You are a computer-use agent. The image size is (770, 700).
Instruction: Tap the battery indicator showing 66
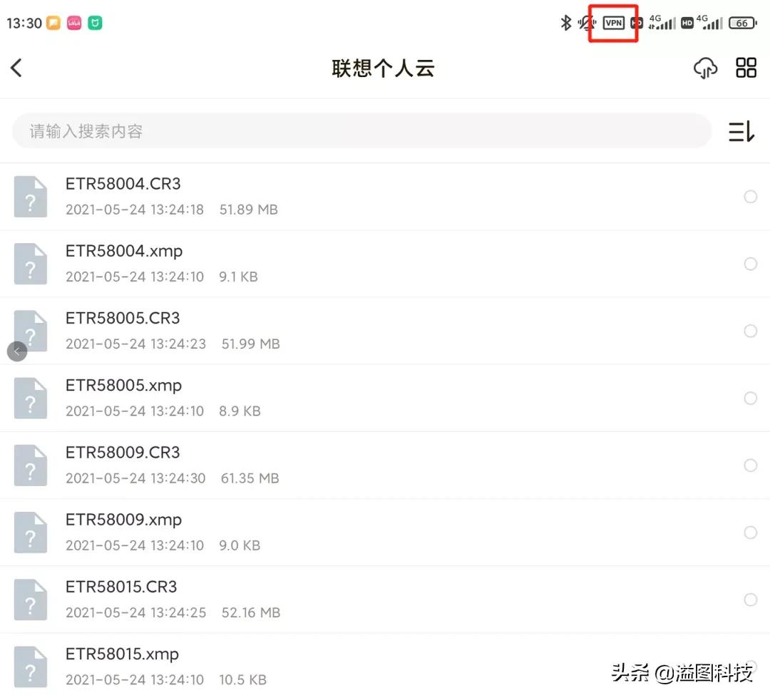[742, 22]
